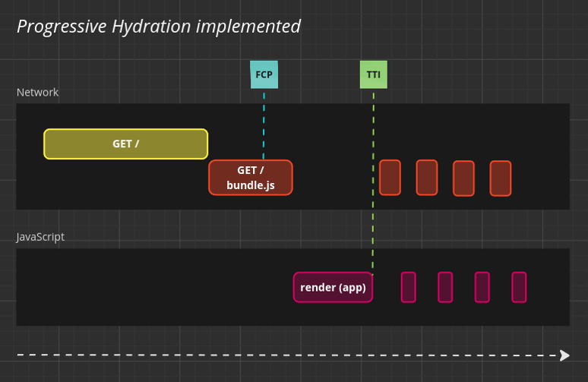Click the Progressive Hydration implemented title

click(159, 27)
